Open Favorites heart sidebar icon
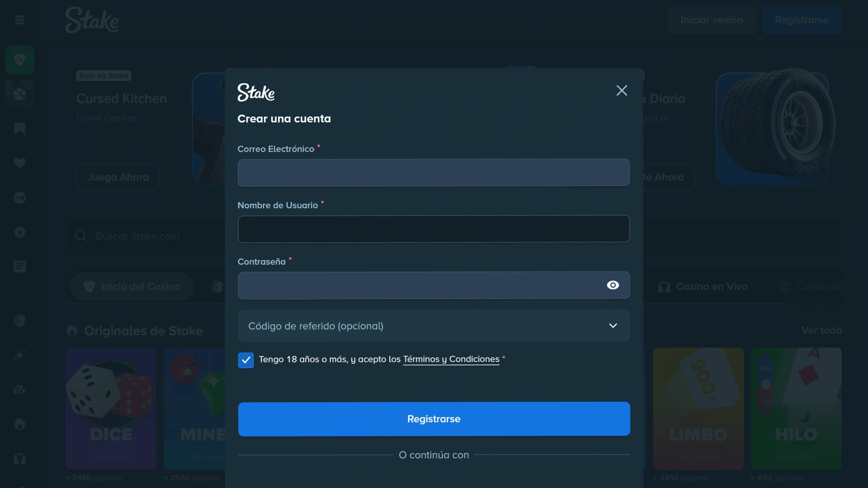This screenshot has height=488, width=868. pos(19,163)
